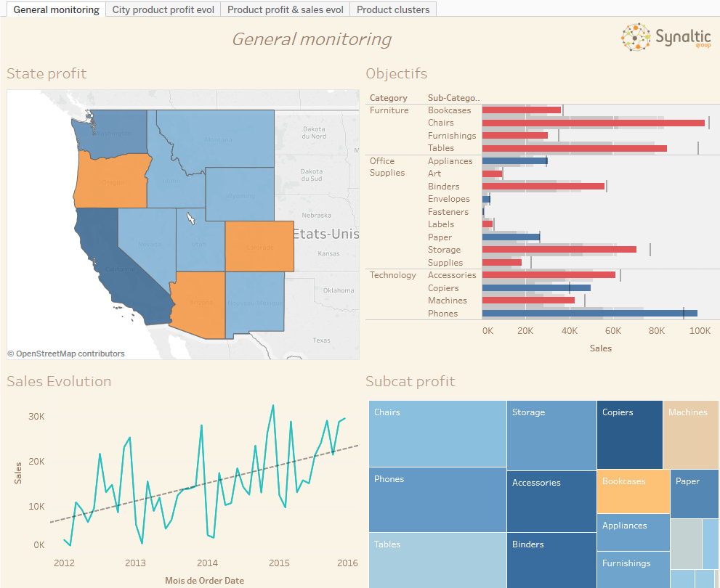The height and width of the screenshot is (588, 720).
Task: Return to the General monitoring tab
Action: (x=55, y=9)
